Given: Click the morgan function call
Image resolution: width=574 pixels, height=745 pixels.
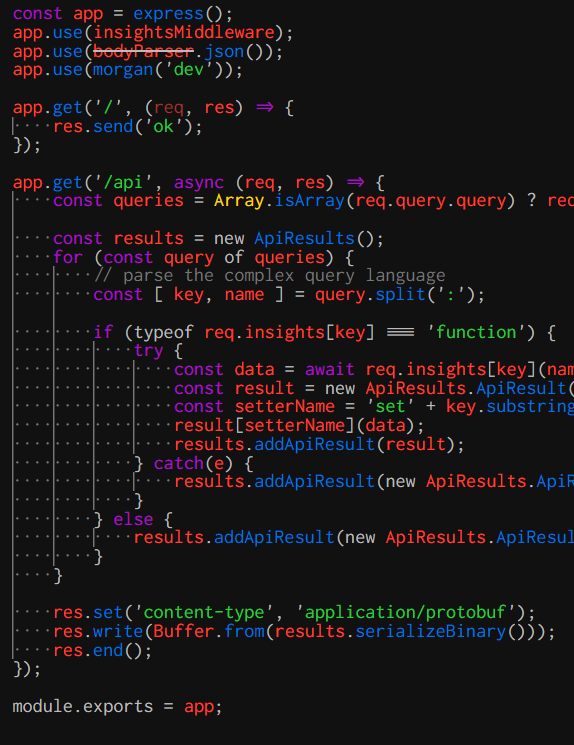Looking at the screenshot, I should [124, 70].
